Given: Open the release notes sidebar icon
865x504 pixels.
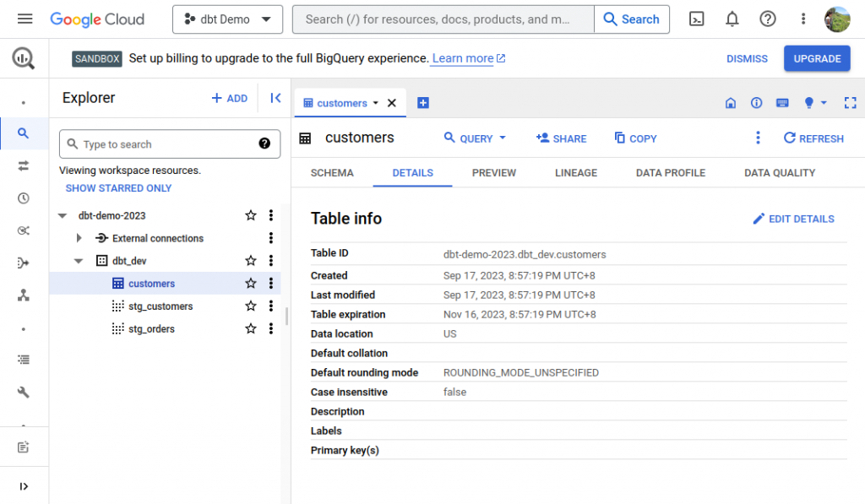Looking at the screenshot, I should [x=23, y=447].
